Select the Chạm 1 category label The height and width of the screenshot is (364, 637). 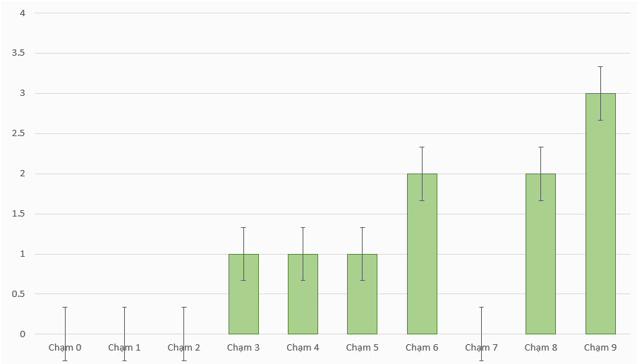tap(124, 347)
